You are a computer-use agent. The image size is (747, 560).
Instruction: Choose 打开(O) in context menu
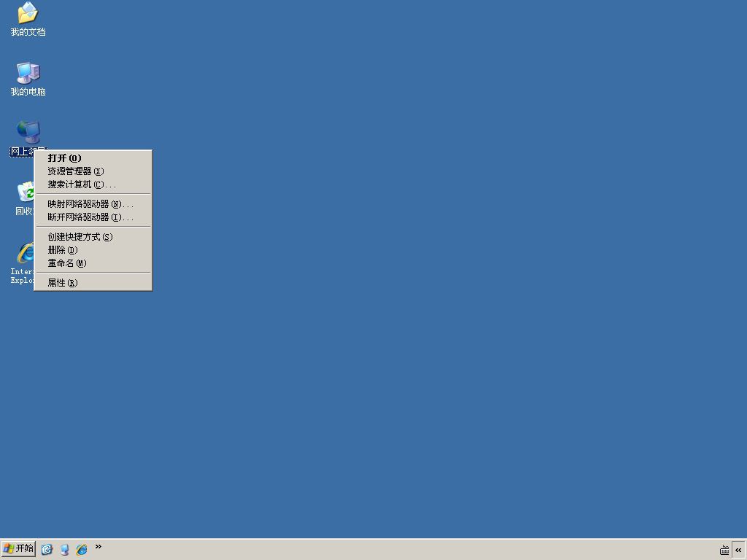(93, 158)
